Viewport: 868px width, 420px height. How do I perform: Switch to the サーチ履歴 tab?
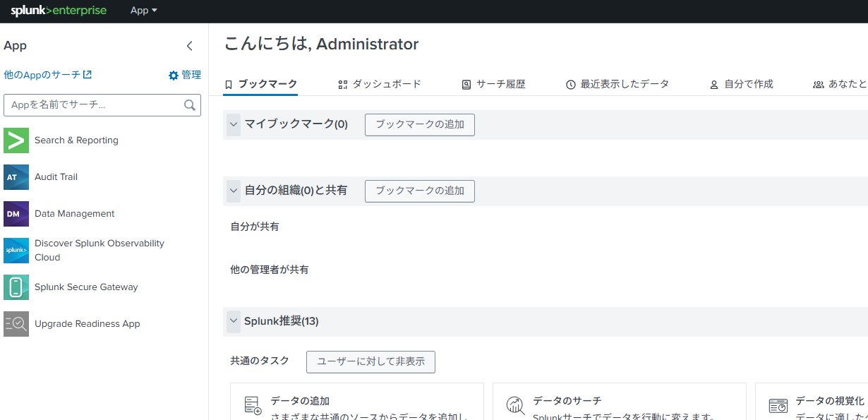[493, 84]
